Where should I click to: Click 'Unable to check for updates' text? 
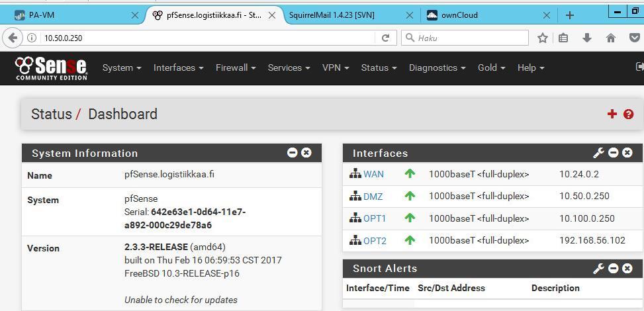point(181,300)
